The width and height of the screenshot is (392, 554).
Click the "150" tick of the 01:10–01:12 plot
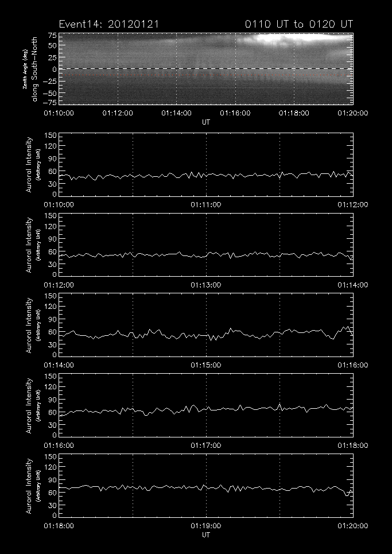pos(50,135)
